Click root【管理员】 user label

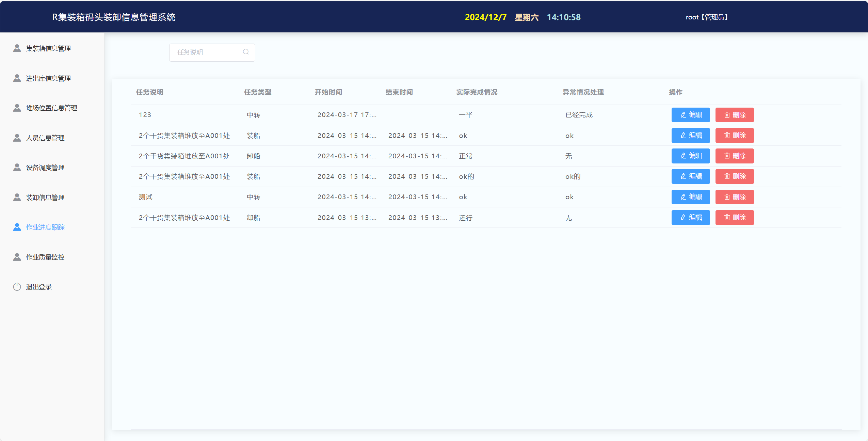pos(707,17)
